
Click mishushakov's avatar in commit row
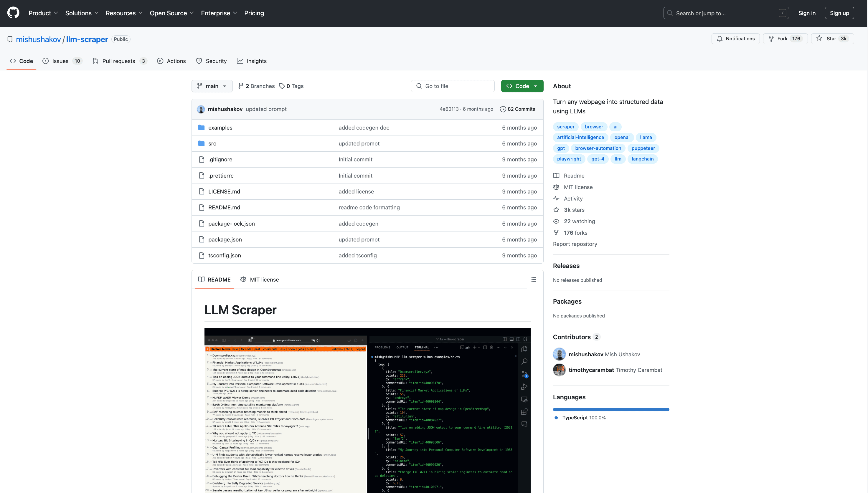(201, 109)
